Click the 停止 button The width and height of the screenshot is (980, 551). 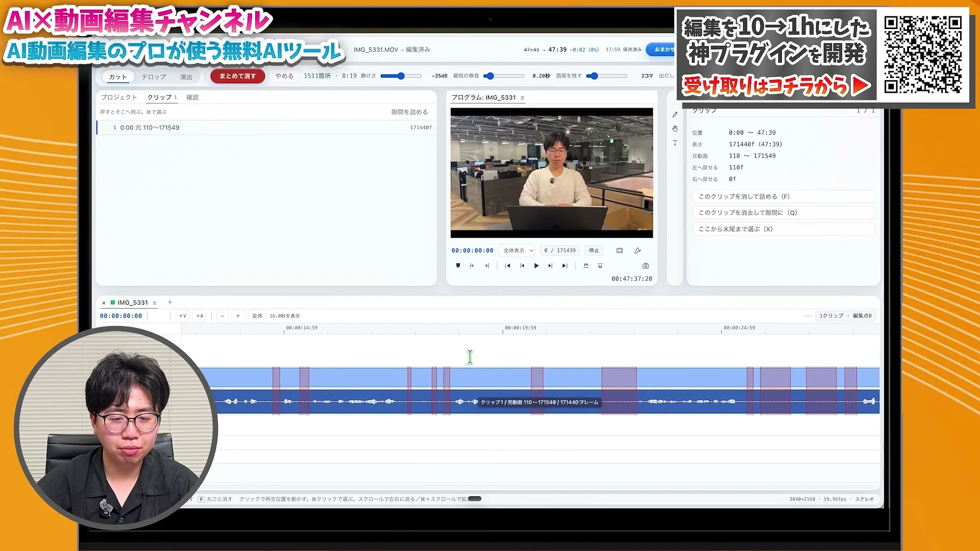594,251
